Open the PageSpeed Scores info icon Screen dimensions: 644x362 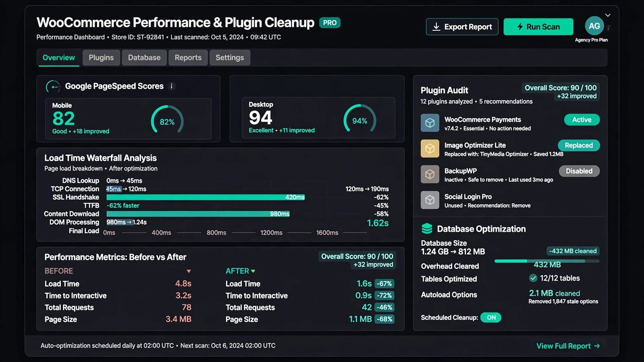(x=171, y=86)
